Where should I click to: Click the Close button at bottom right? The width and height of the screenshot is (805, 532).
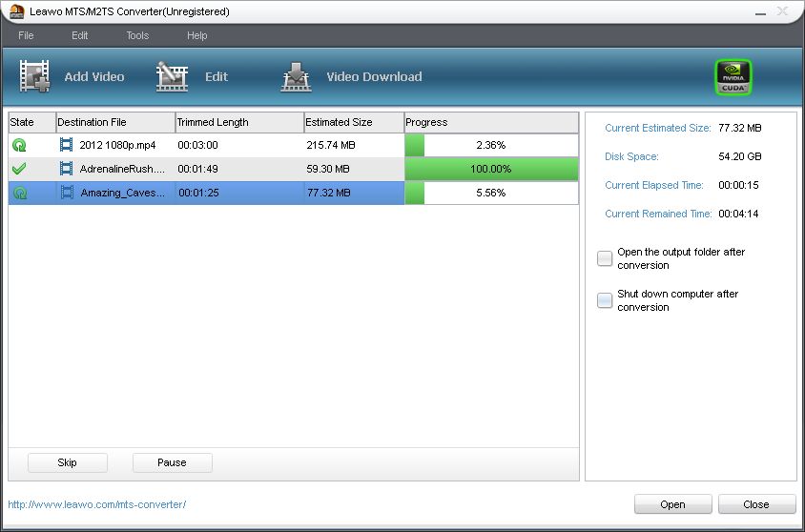pos(756,504)
